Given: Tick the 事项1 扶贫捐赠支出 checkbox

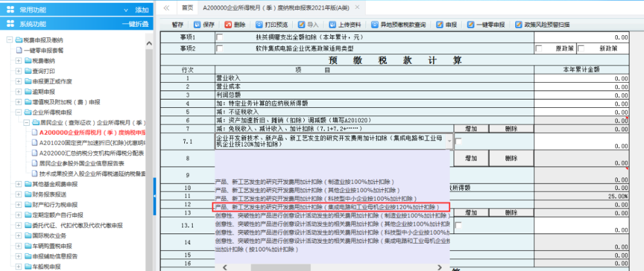Looking at the screenshot, I should pos(219,38).
